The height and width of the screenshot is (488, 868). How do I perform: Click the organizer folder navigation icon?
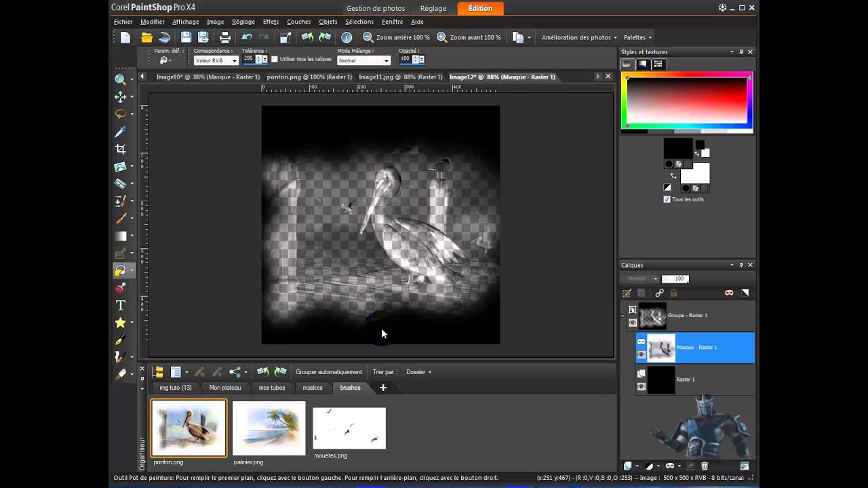point(157,371)
